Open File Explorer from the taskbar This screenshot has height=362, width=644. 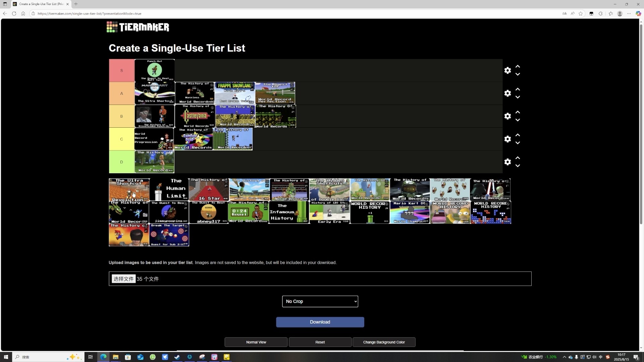[x=115, y=357]
